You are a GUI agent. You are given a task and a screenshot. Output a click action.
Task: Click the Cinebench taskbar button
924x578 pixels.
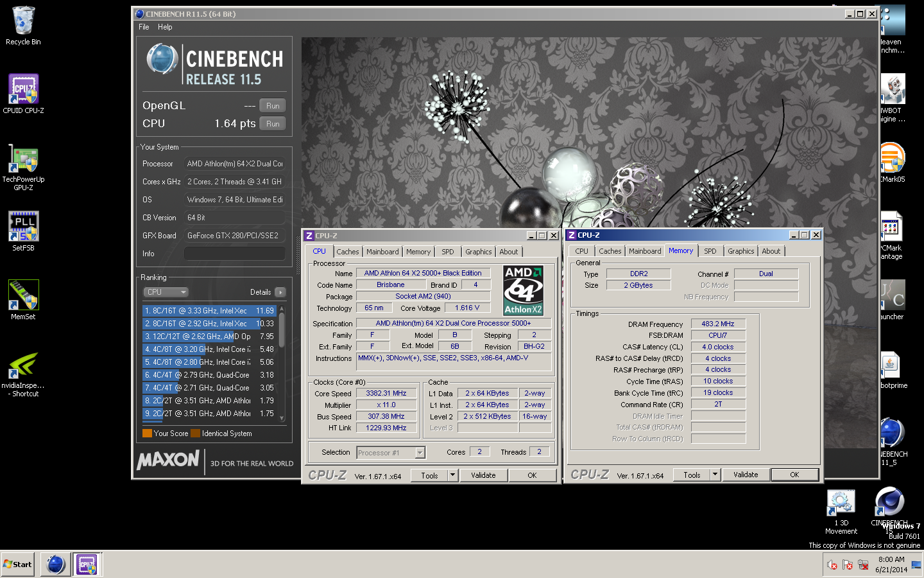coord(56,565)
